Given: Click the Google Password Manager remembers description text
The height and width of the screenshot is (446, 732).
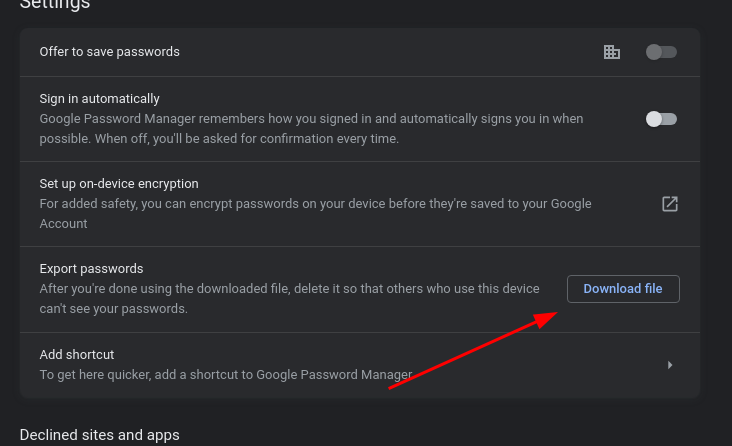Looking at the screenshot, I should tap(311, 129).
